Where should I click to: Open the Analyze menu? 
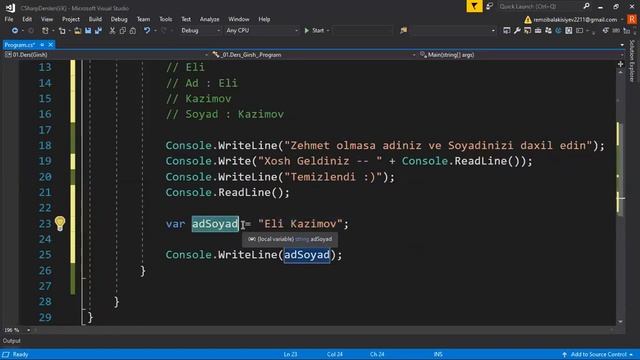click(x=209, y=19)
